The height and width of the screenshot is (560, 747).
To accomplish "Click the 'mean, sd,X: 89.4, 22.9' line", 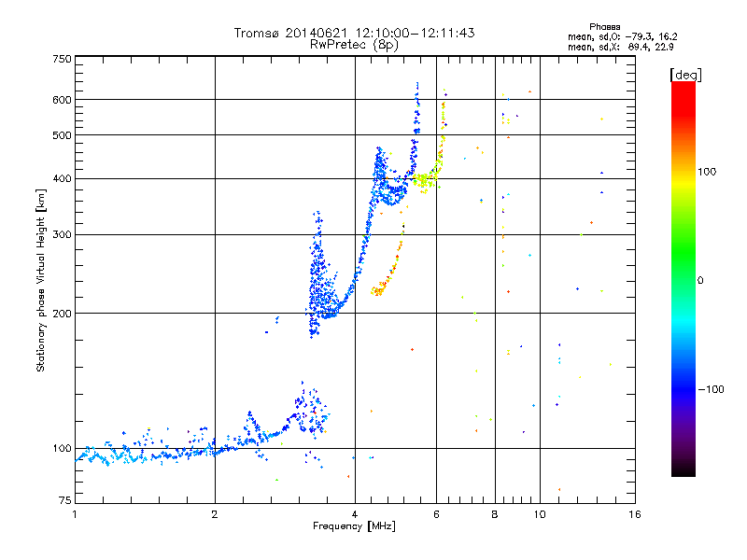I will click(620, 47).
